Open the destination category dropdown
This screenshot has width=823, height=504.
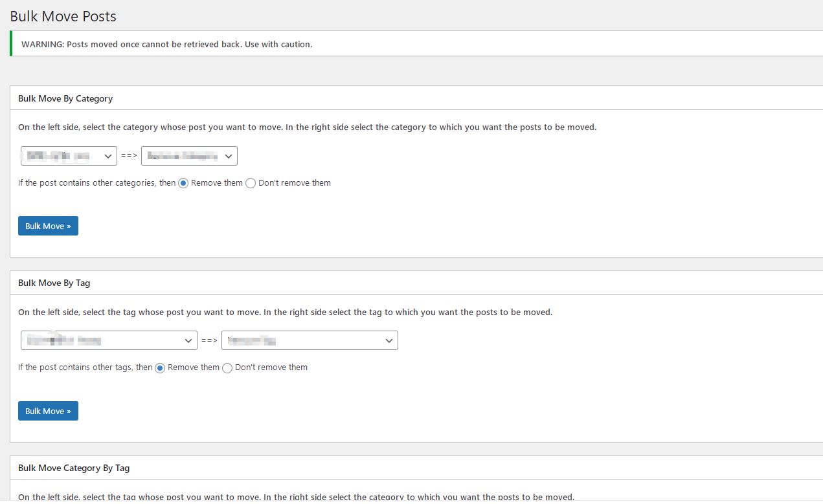click(189, 156)
